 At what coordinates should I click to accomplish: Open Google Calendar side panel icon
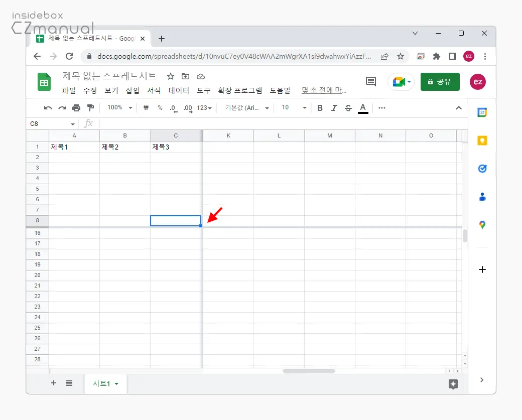point(482,112)
